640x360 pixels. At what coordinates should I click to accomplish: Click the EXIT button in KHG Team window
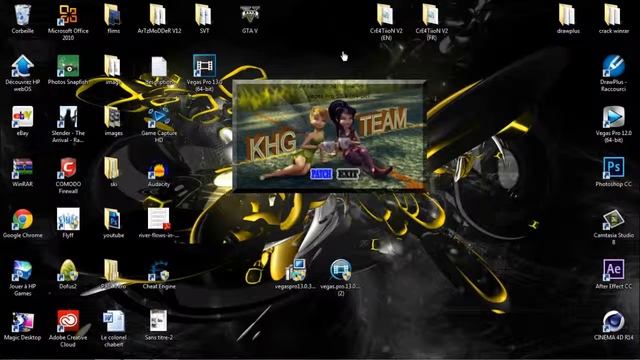(348, 174)
